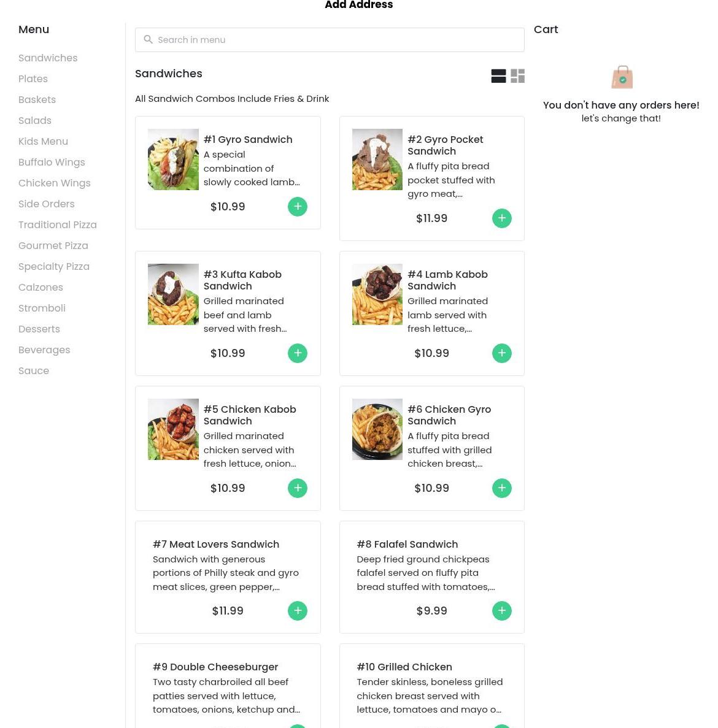Jump to the Desserts section

pyautogui.click(x=39, y=329)
